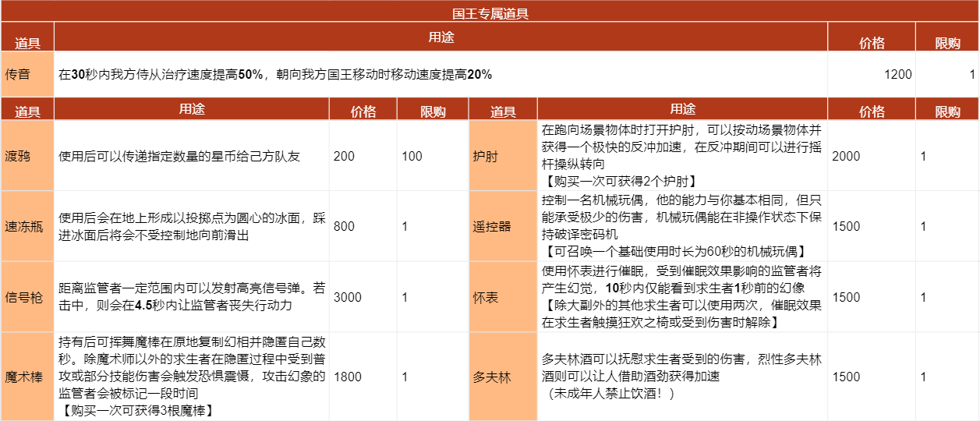Click the 多夫林 description about 多夫林酒
This screenshot has width=980, height=421.
(x=681, y=377)
